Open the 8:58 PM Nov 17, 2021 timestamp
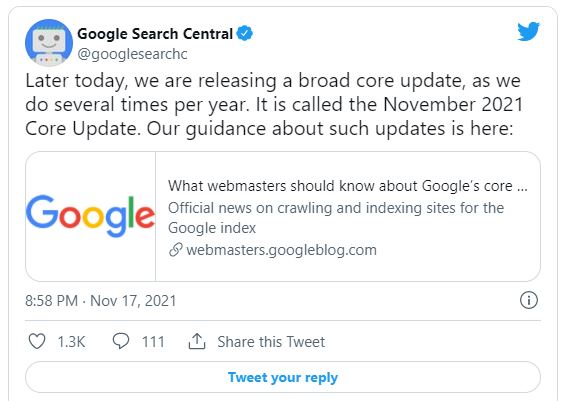This screenshot has height=401, width=572. point(101,301)
